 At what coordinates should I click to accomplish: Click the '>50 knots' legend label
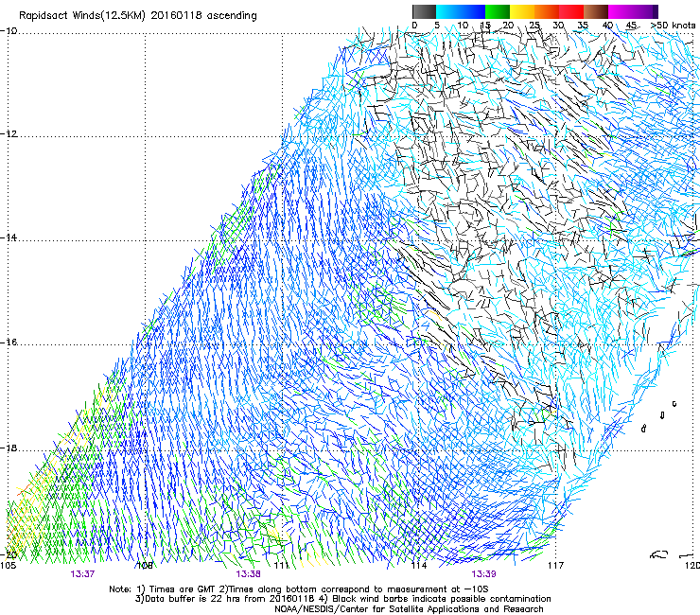coord(673,26)
